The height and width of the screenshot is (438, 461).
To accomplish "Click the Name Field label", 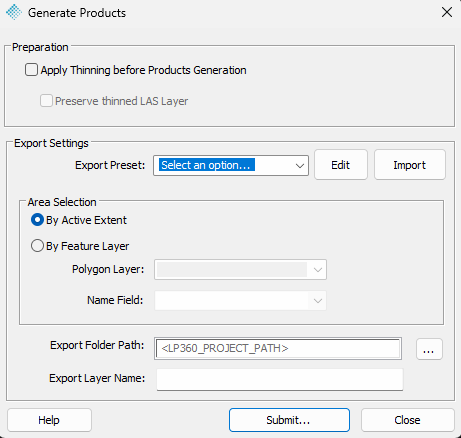I will [x=115, y=300].
